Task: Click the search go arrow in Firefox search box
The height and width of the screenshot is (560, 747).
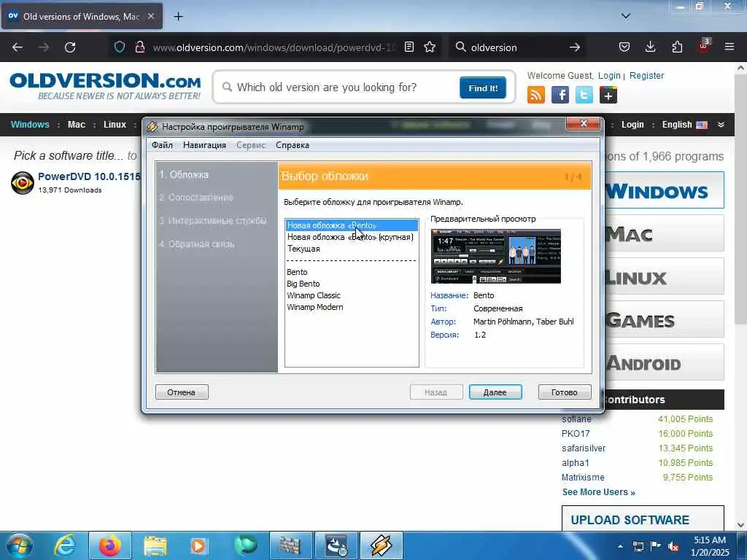Action: (x=575, y=47)
